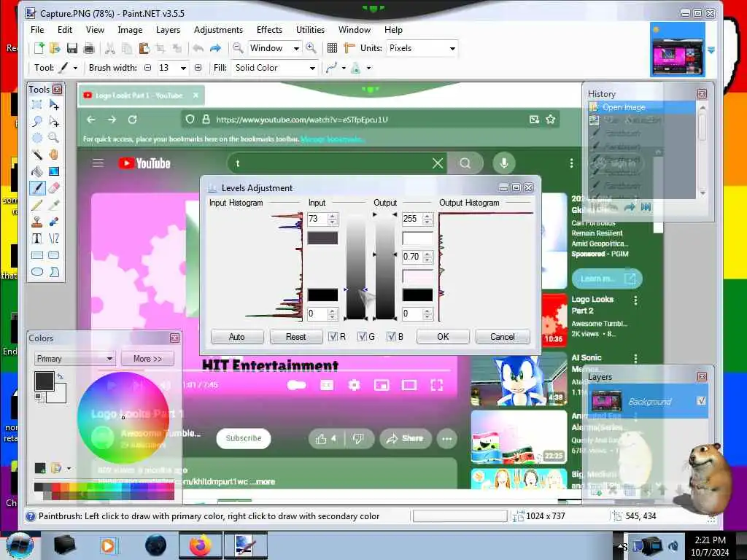Cancel the Levels Adjustment dialog
The image size is (747, 560).
pos(503,337)
